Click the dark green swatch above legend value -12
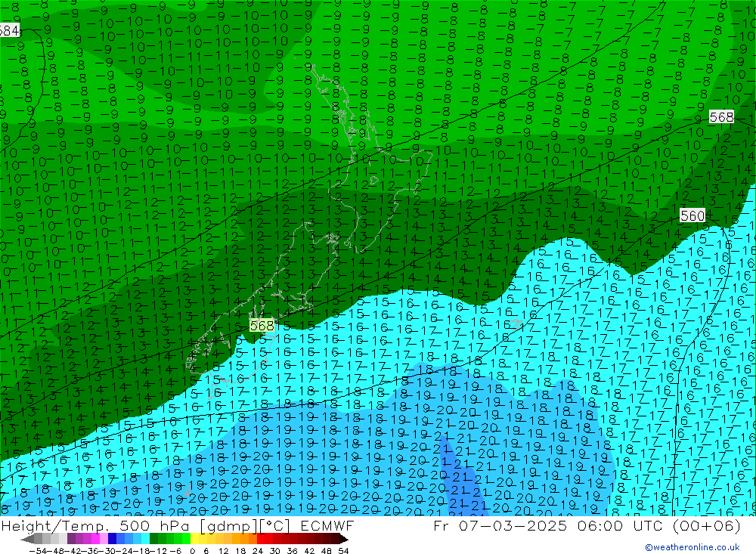The width and height of the screenshot is (756, 554). point(153,539)
